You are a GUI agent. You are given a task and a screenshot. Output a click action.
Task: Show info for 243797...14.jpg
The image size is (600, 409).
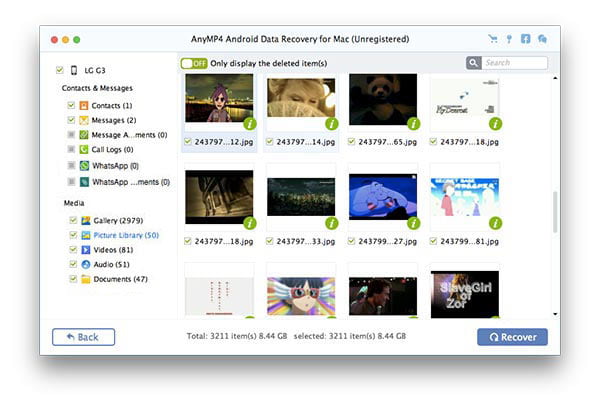pos(332,124)
